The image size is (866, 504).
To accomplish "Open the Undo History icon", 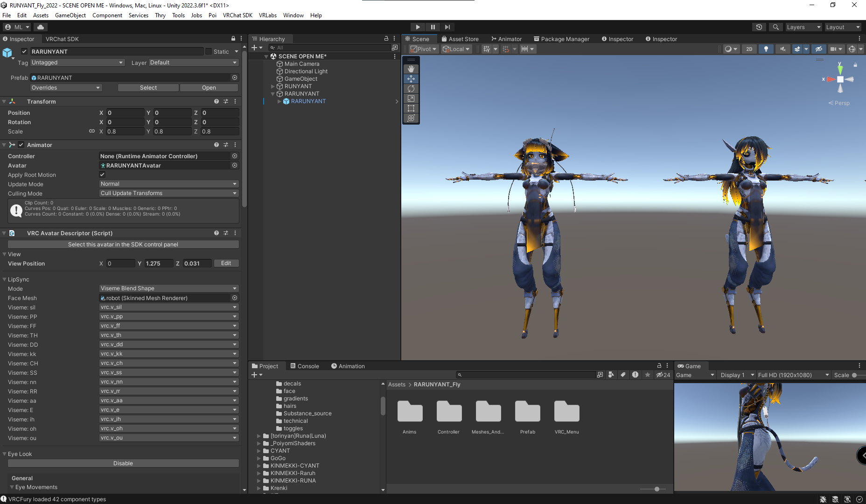I will tap(759, 27).
